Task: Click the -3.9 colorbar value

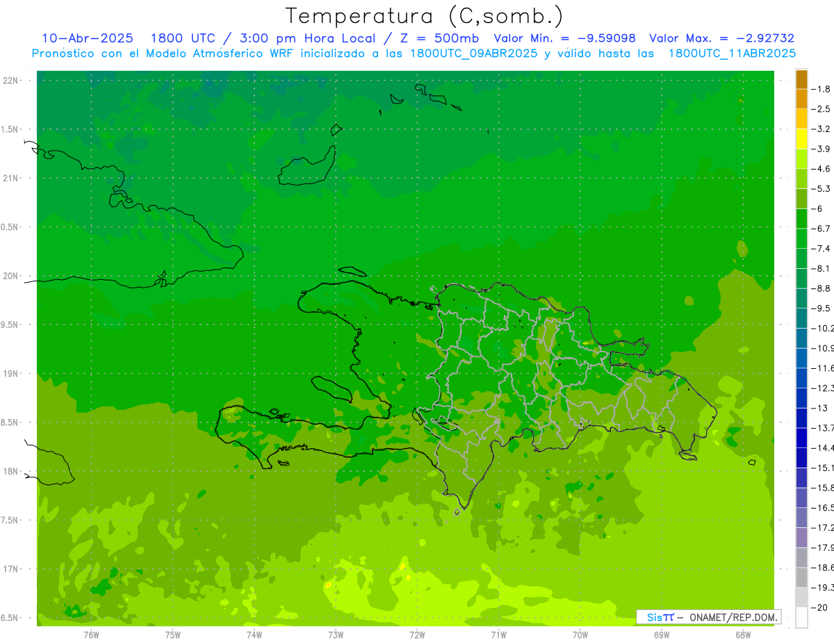Action: point(821,149)
